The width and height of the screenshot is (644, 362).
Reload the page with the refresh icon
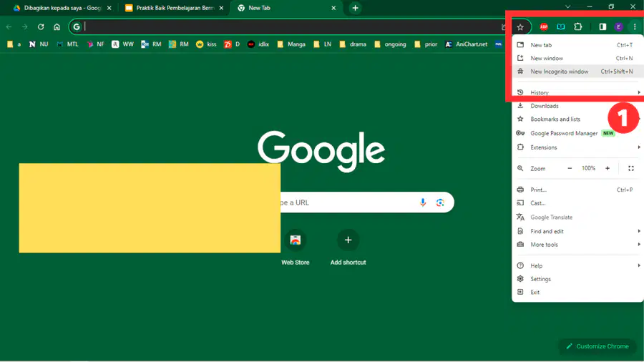(41, 27)
